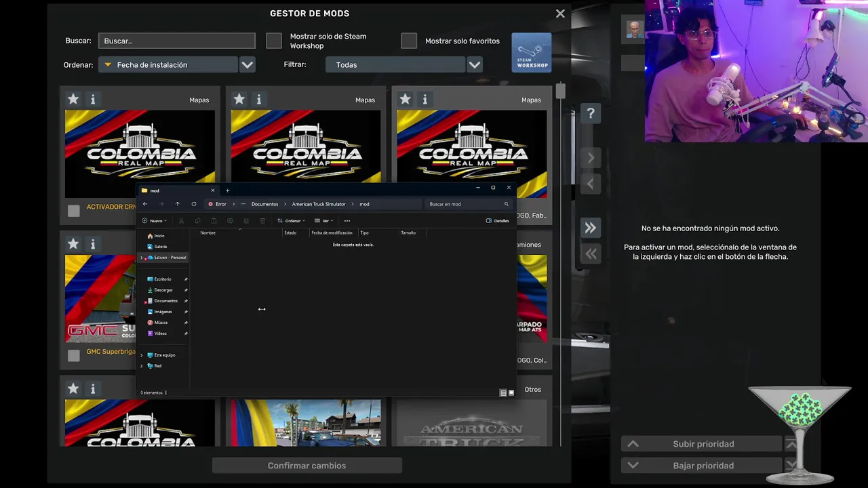Click the arrow button beside Fecha de instalación
Image resolution: width=868 pixels, height=488 pixels.
coord(248,64)
